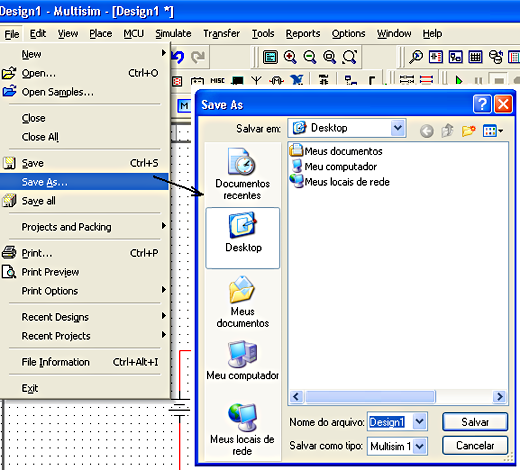Toggle the full screen view icon

[x=270, y=57]
